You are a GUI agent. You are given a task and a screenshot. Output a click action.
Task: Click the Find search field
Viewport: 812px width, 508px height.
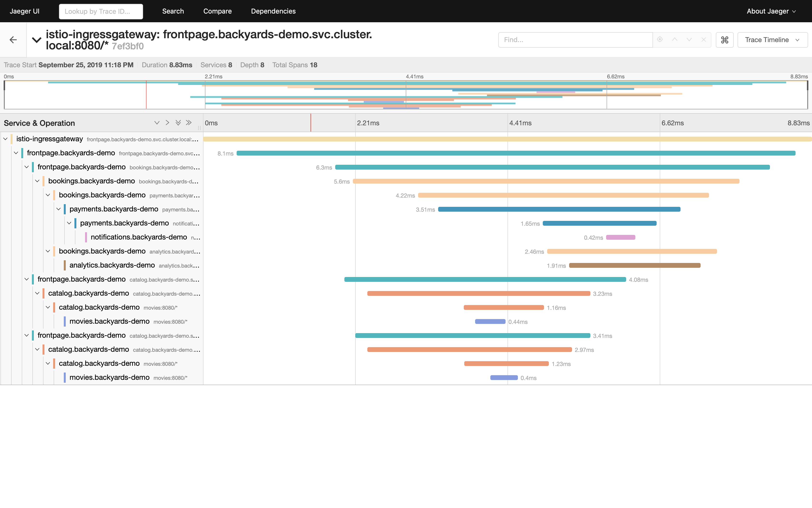tap(575, 40)
